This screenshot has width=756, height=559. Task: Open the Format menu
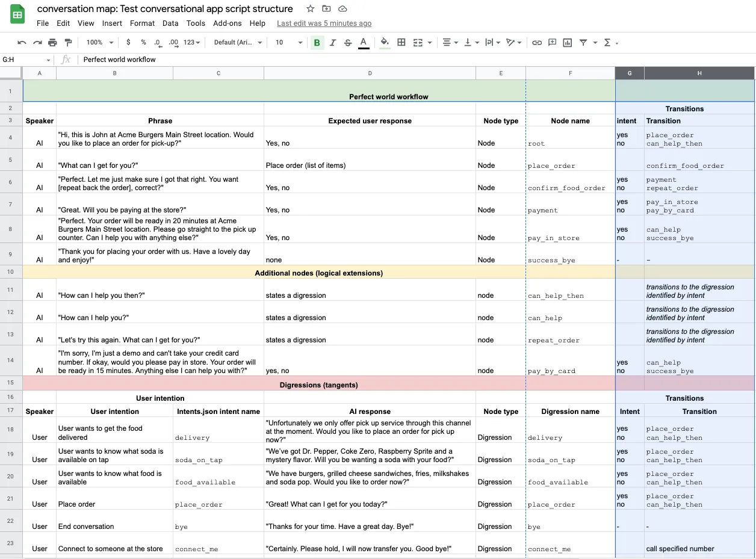point(142,23)
